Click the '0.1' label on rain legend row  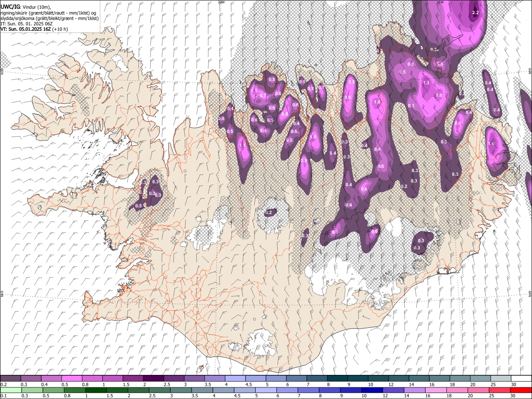click(3, 396)
